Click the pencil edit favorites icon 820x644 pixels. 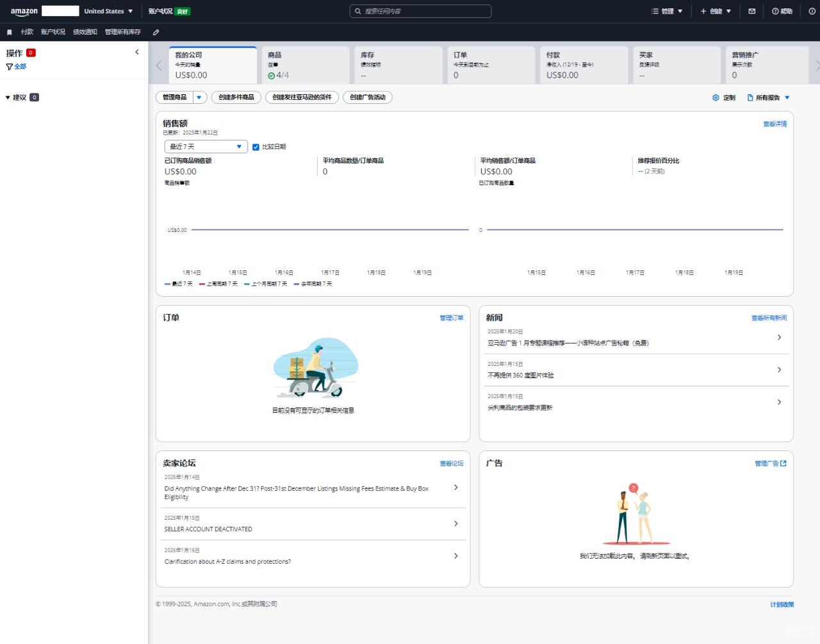pyautogui.click(x=156, y=32)
